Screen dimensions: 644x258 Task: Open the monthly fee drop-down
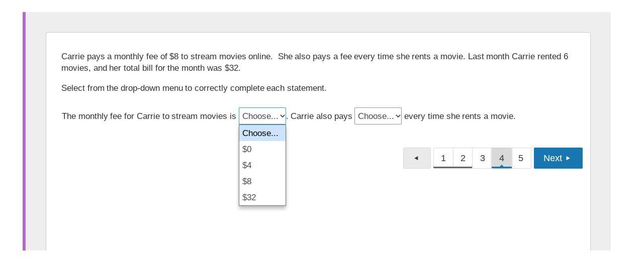262,116
